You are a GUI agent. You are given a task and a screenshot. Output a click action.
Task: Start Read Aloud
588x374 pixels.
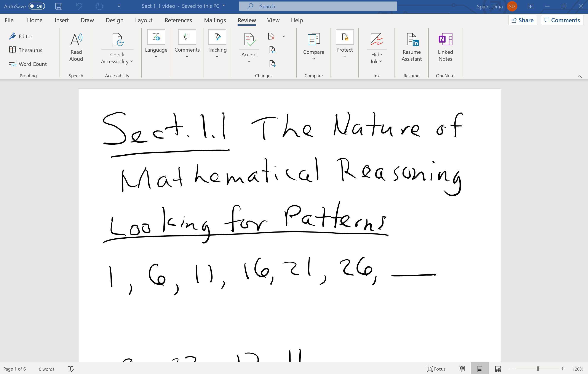[x=76, y=47]
